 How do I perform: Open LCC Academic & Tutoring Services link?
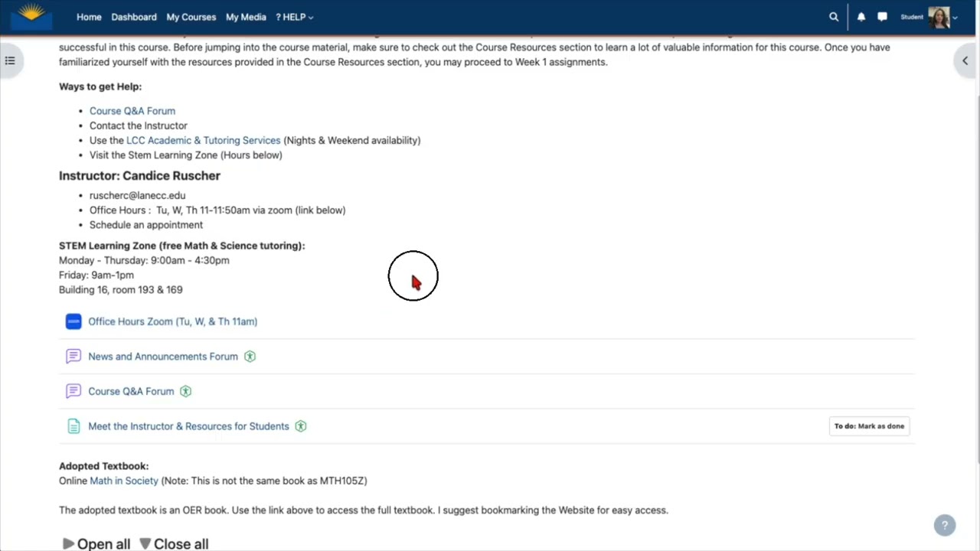point(204,140)
